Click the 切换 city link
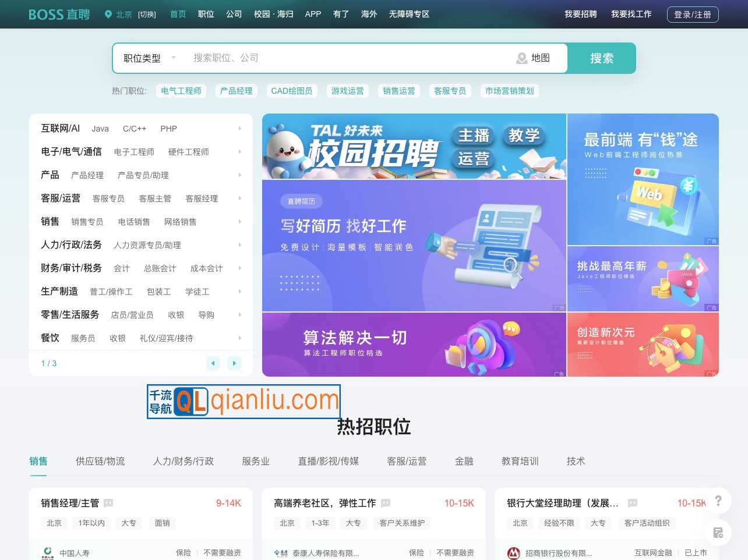748x560 pixels. pyautogui.click(x=147, y=14)
